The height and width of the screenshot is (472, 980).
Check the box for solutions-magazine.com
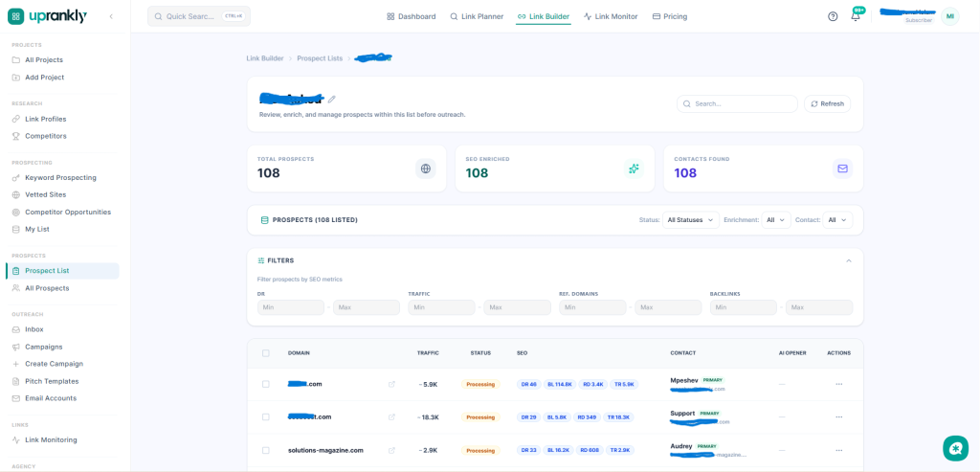(x=266, y=450)
